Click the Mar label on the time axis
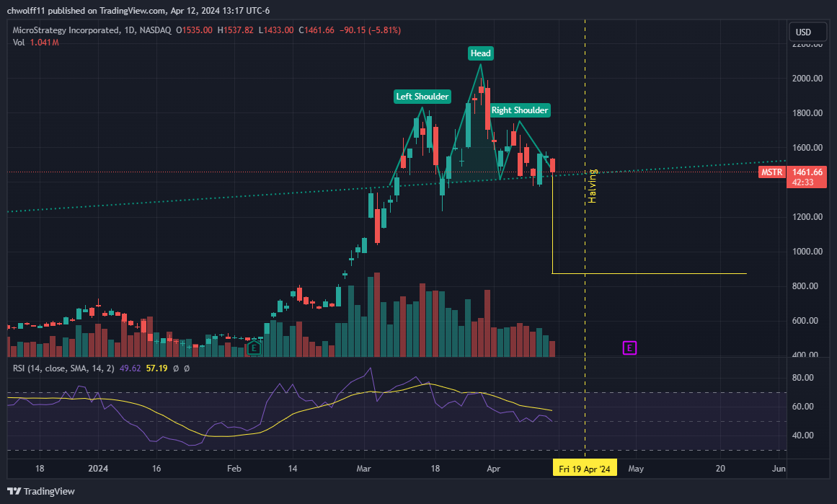 [x=363, y=468]
